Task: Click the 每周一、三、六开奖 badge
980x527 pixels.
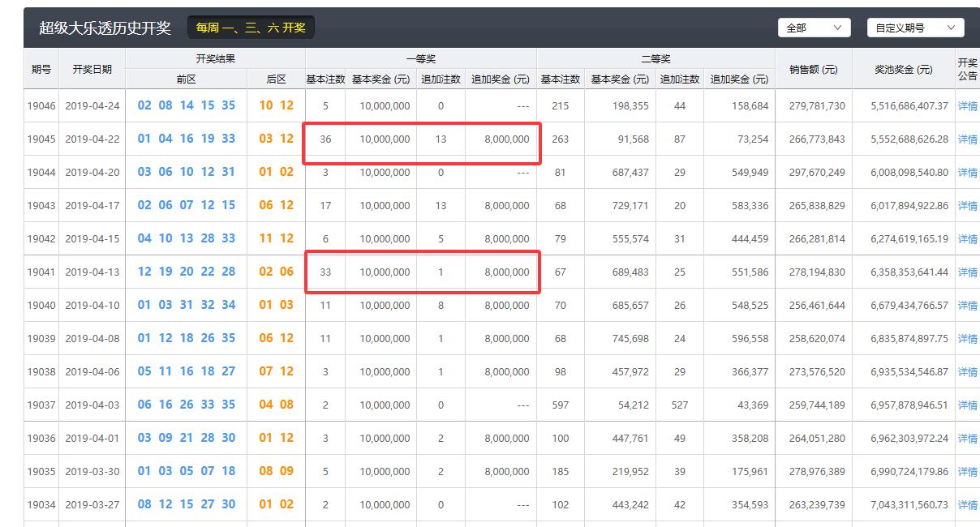Action: coord(251,28)
